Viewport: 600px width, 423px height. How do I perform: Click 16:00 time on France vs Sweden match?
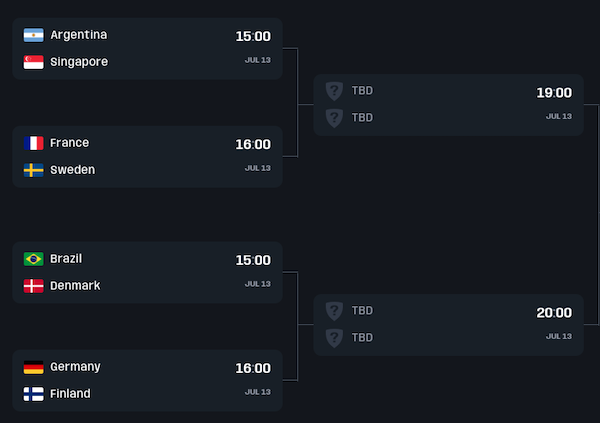(x=253, y=145)
